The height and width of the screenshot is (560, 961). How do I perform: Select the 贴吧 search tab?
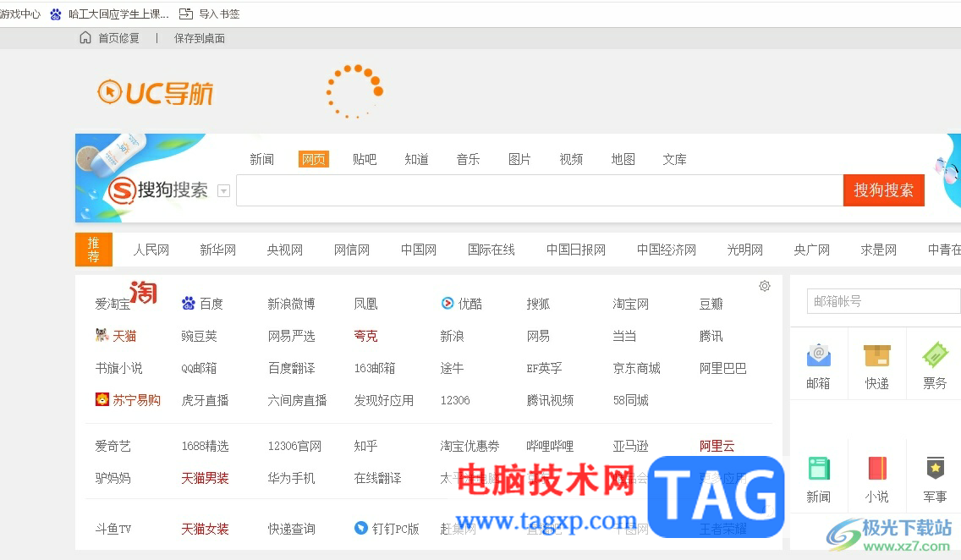[x=365, y=159]
